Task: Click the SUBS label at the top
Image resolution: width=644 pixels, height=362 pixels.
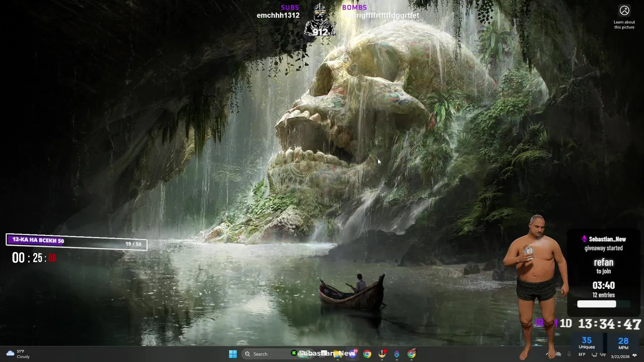Action: click(x=290, y=7)
